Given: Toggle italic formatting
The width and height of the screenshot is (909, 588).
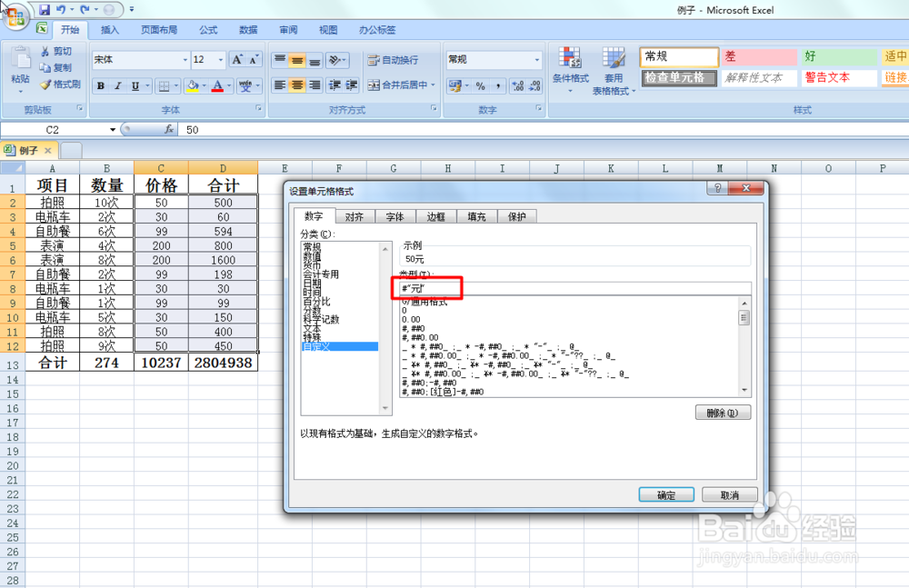Looking at the screenshot, I should [x=117, y=85].
